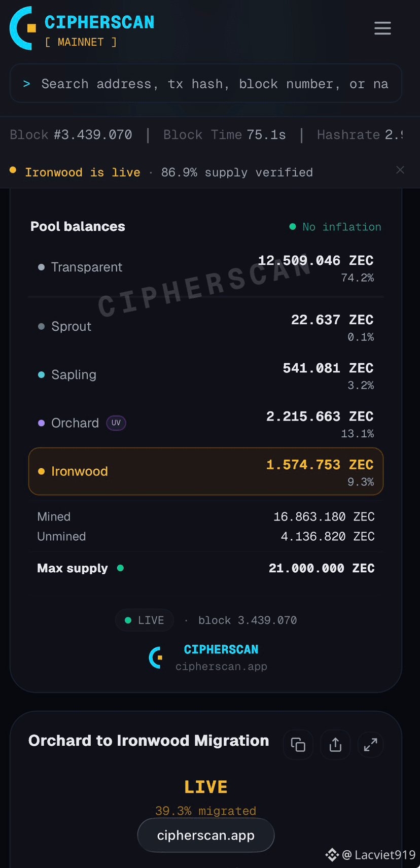Screen dimensions: 420x868
Task: Select the Sapling pool row
Action: click(206, 375)
